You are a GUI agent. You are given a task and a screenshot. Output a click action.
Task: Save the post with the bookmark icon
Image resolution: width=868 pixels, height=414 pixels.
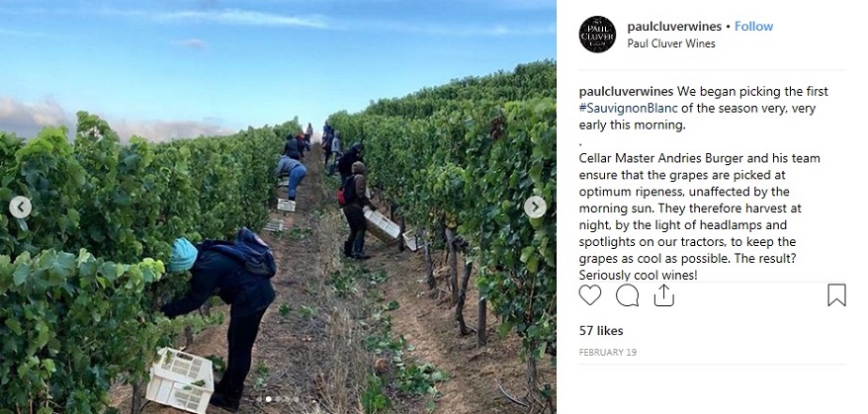click(x=836, y=295)
